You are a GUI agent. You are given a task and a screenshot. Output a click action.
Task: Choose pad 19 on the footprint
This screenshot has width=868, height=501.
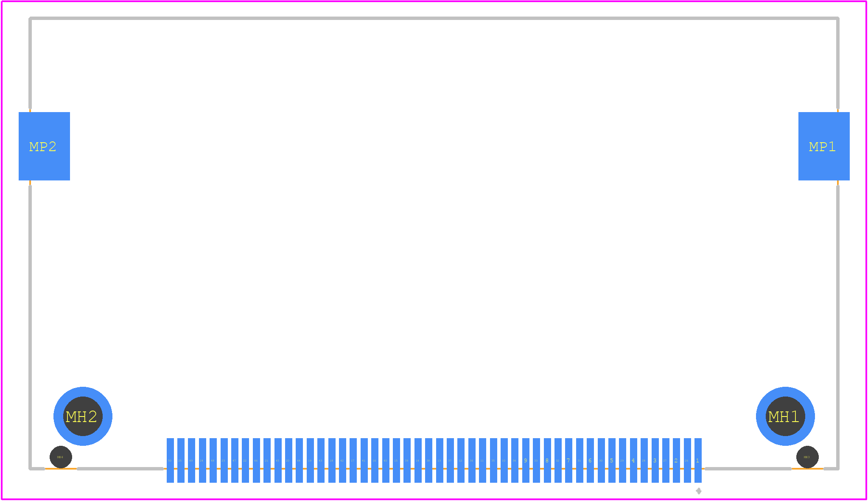(310, 460)
